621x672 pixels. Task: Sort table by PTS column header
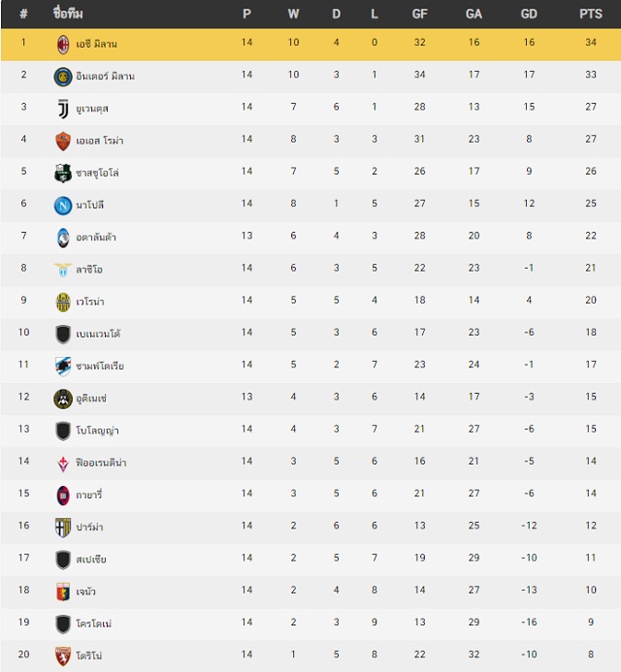click(591, 15)
